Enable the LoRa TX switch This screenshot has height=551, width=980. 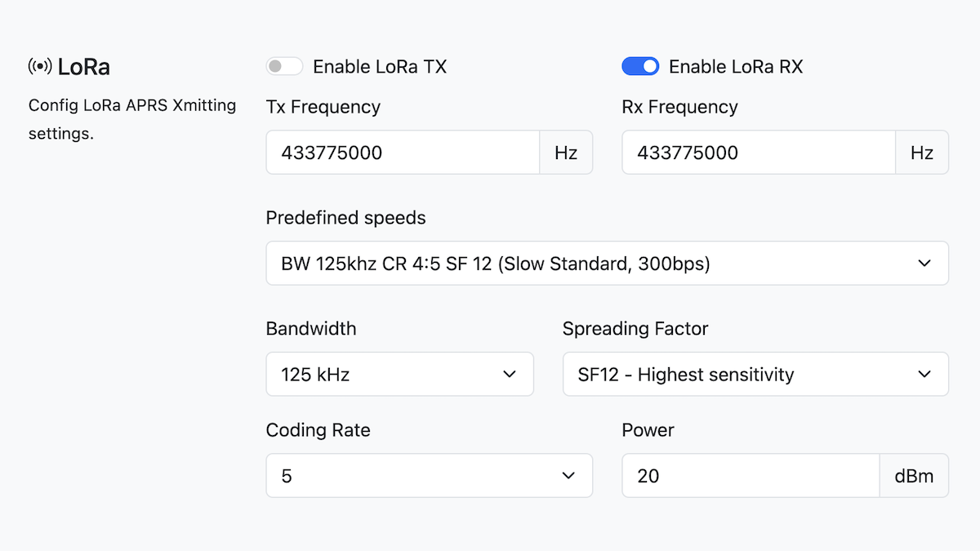[x=284, y=66]
